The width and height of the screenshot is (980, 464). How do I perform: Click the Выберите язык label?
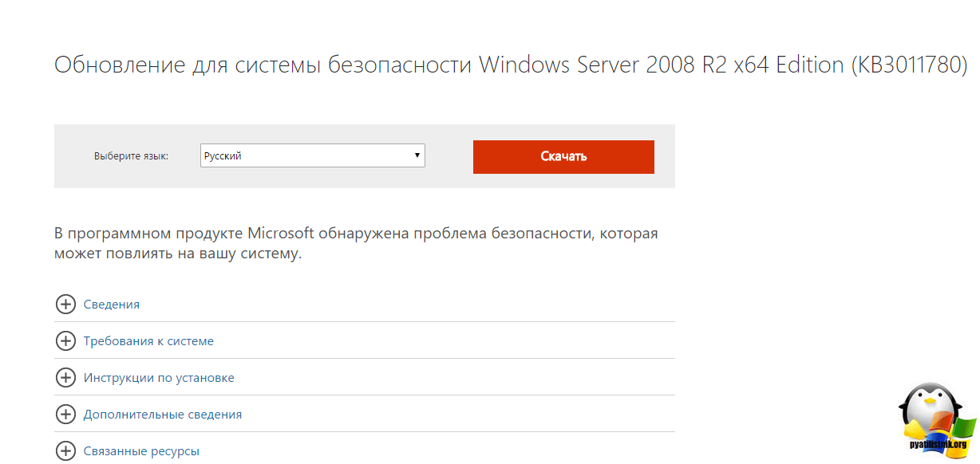click(x=131, y=156)
